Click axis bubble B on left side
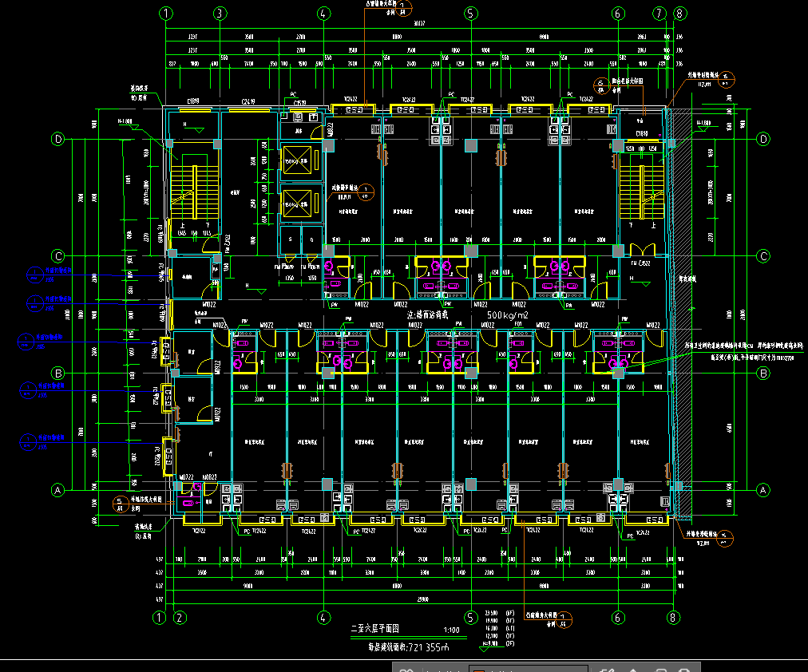The image size is (808, 672). pyautogui.click(x=58, y=373)
